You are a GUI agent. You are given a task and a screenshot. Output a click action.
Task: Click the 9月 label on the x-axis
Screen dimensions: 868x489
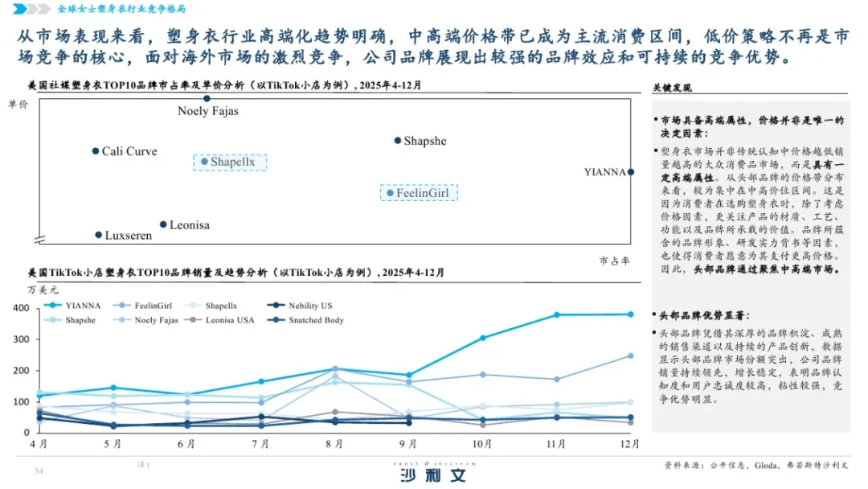click(408, 444)
